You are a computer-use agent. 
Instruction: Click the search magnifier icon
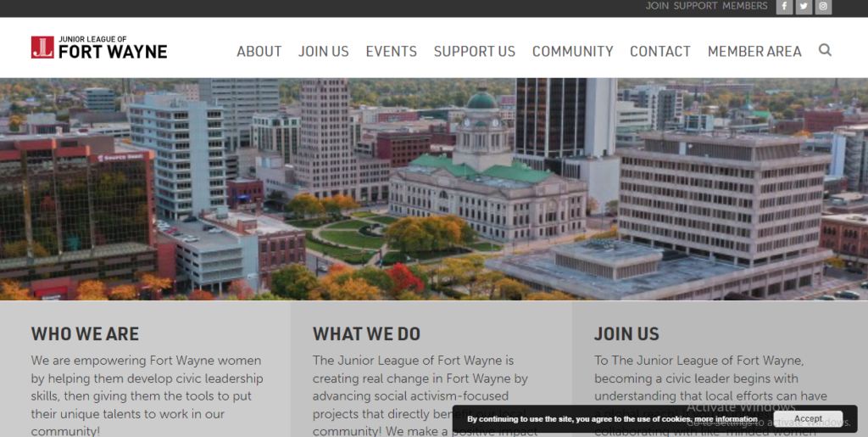[x=825, y=50]
